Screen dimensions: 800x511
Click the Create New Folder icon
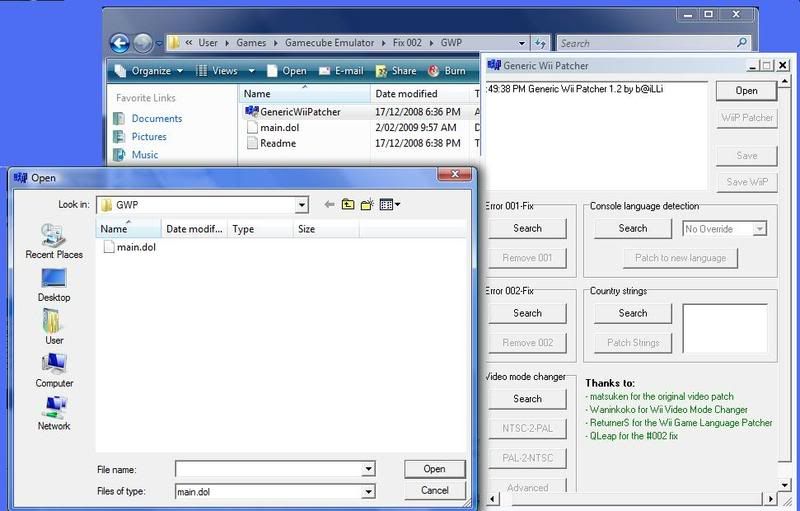click(x=367, y=205)
